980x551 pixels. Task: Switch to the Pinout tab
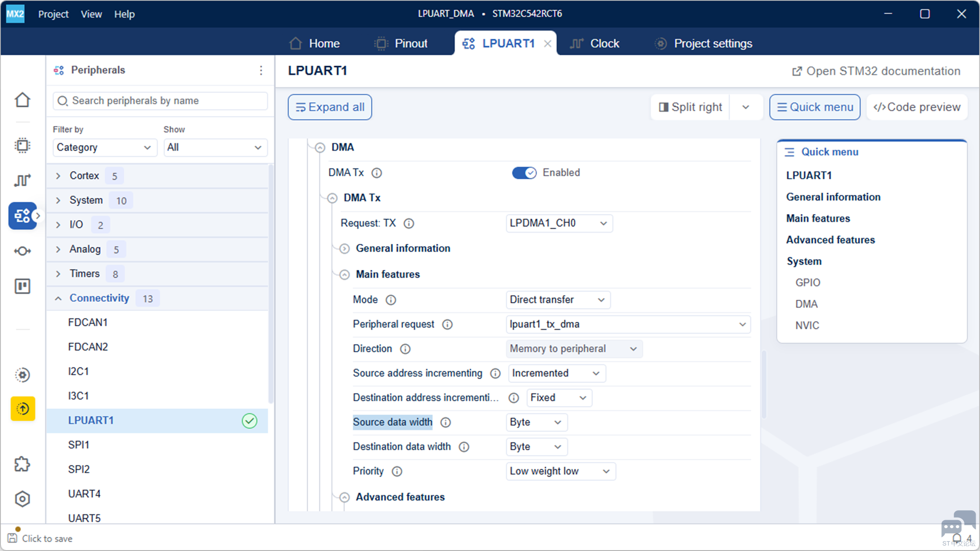click(401, 44)
